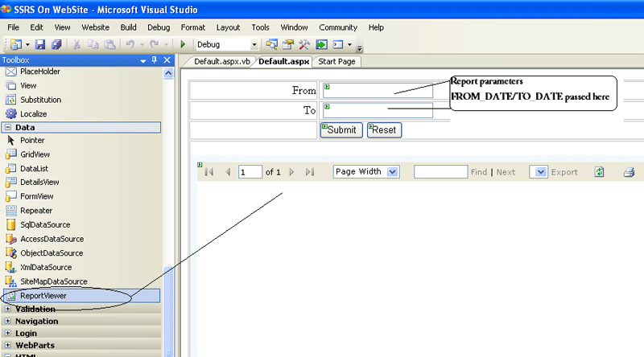Select the Localize toolbox item

click(27, 114)
